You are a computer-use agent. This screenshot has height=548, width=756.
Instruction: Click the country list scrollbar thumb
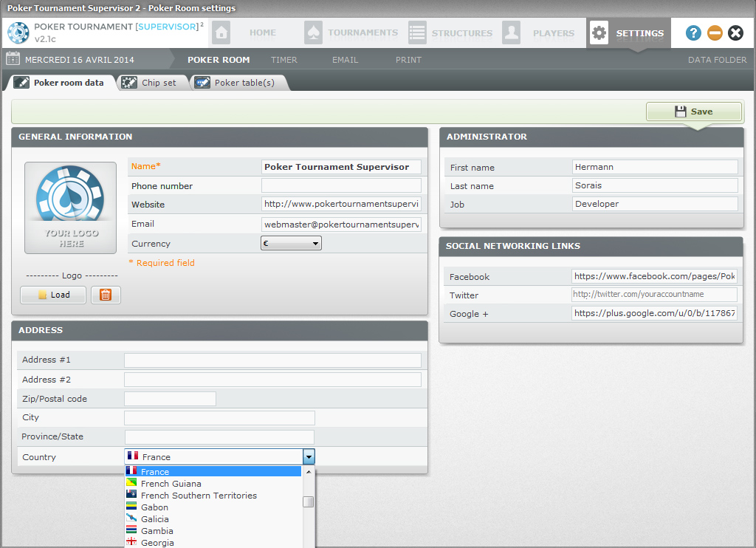(x=309, y=502)
